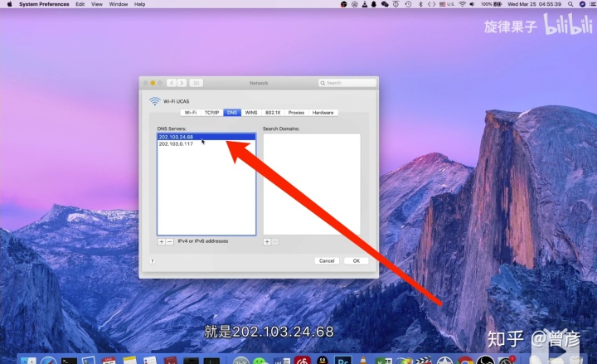Click the Search field in the Network window
Image resolution: width=597 pixels, height=364 pixels.
(347, 83)
